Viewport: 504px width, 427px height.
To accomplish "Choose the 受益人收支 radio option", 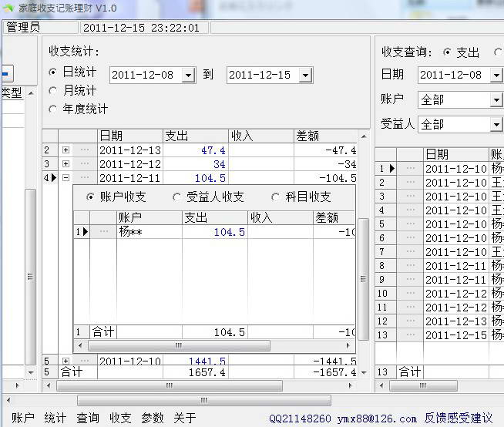I will click(x=176, y=197).
